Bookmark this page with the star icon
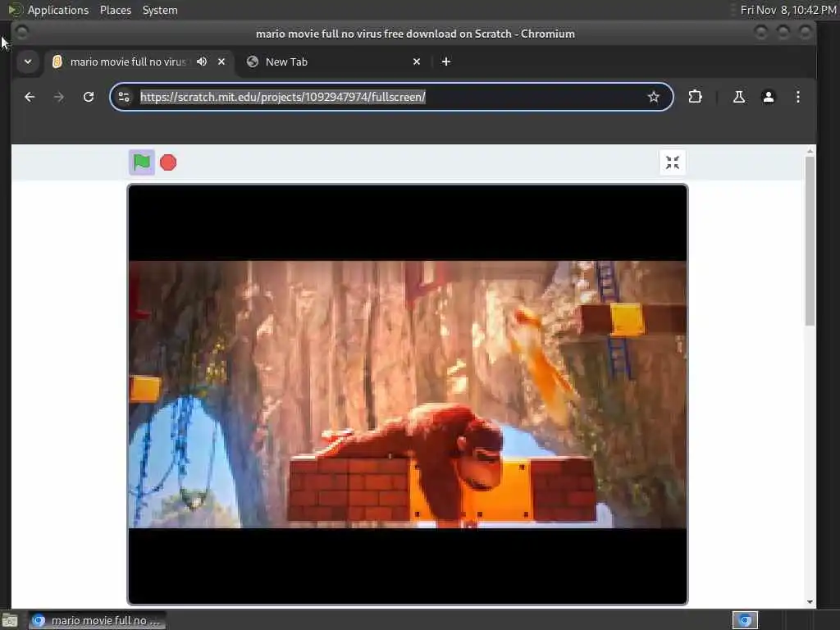This screenshot has height=630, width=840. point(653,97)
